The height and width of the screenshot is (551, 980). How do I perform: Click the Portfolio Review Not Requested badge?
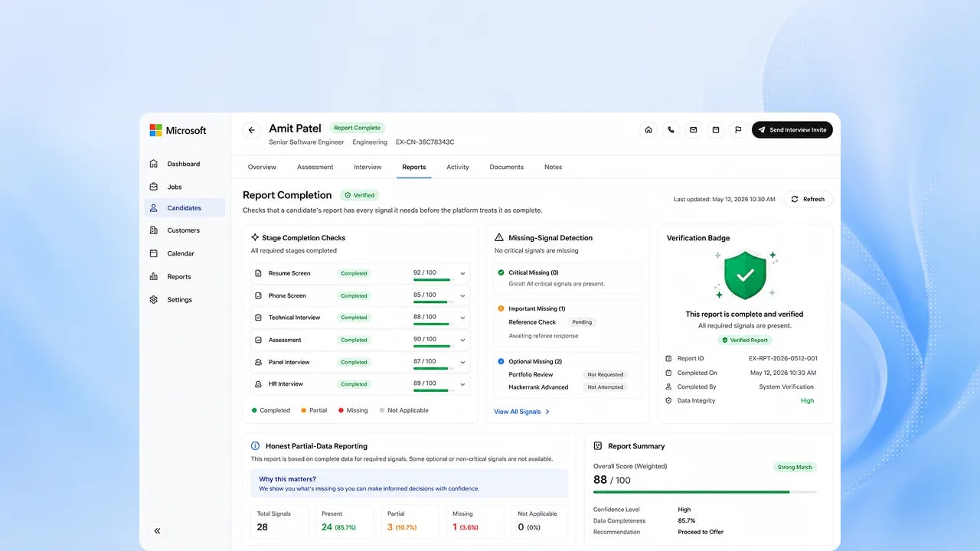605,375
